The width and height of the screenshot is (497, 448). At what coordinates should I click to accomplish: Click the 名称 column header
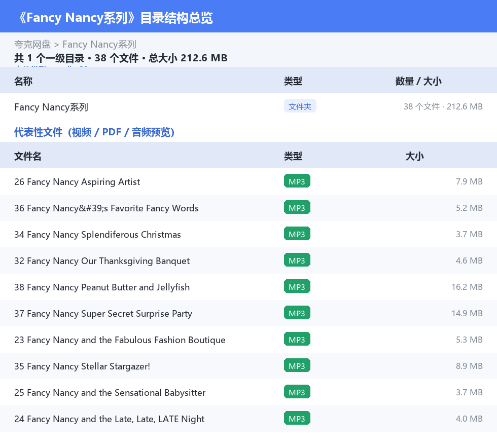click(23, 81)
